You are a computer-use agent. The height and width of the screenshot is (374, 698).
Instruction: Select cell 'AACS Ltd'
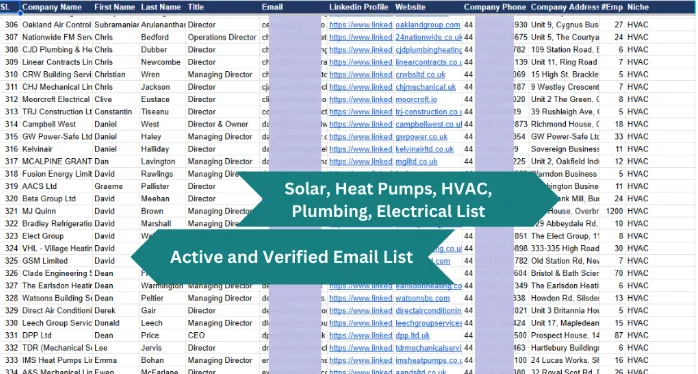tap(40, 187)
